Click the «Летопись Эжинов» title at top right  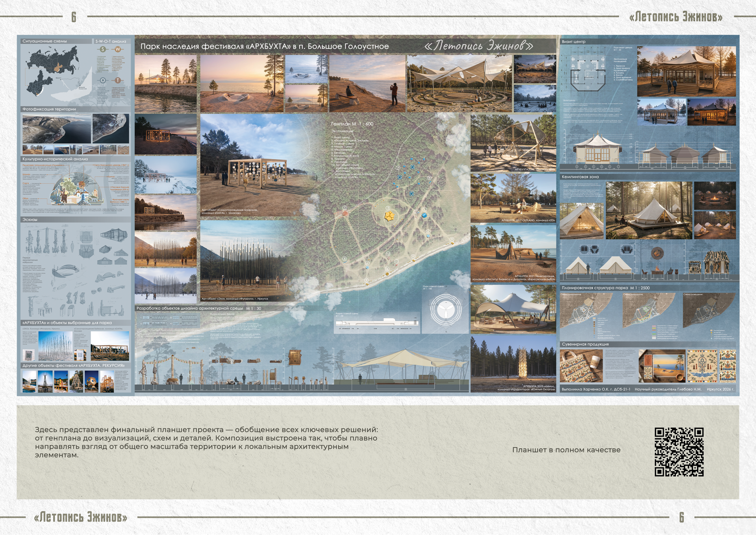(x=676, y=17)
